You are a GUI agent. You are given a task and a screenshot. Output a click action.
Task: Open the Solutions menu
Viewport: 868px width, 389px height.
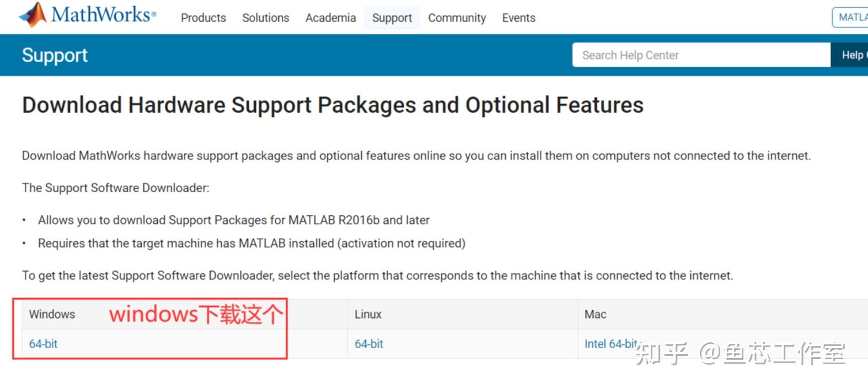(265, 18)
